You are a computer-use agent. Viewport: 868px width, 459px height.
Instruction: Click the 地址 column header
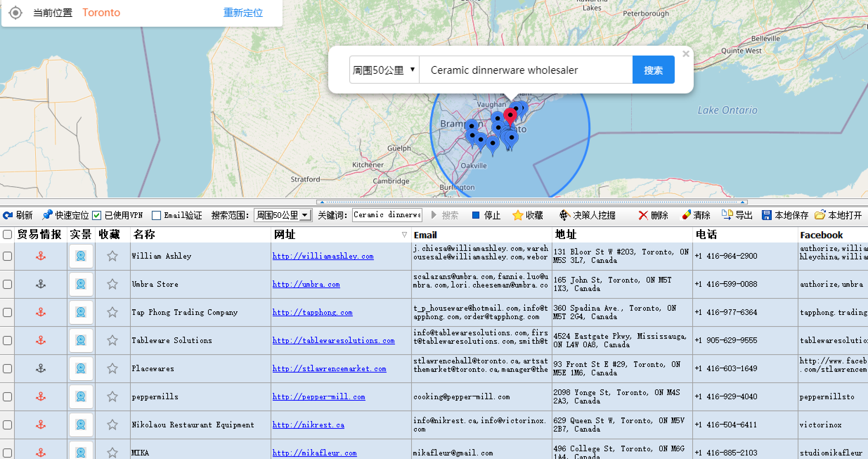(622, 234)
